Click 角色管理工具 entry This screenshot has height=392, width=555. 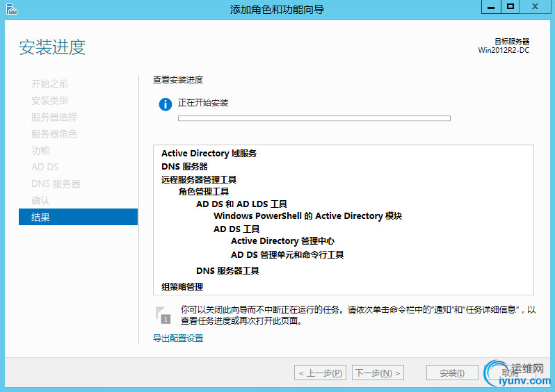click(204, 191)
